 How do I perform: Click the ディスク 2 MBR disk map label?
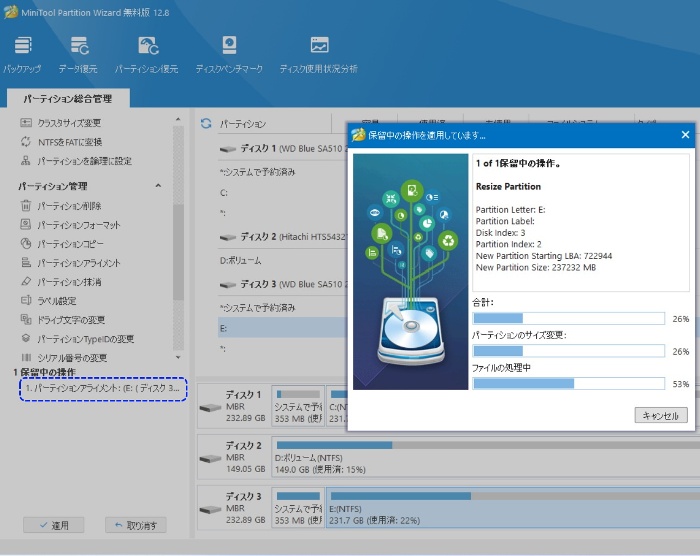pos(234,457)
